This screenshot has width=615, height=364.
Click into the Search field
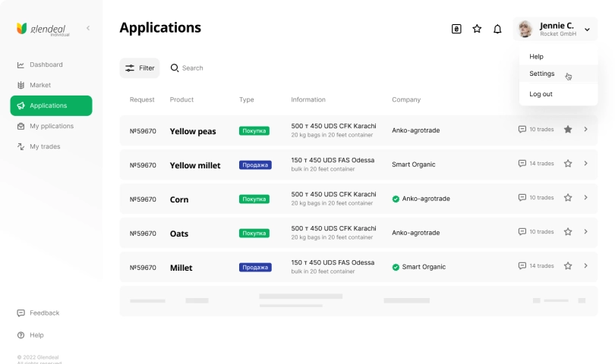[205, 68]
